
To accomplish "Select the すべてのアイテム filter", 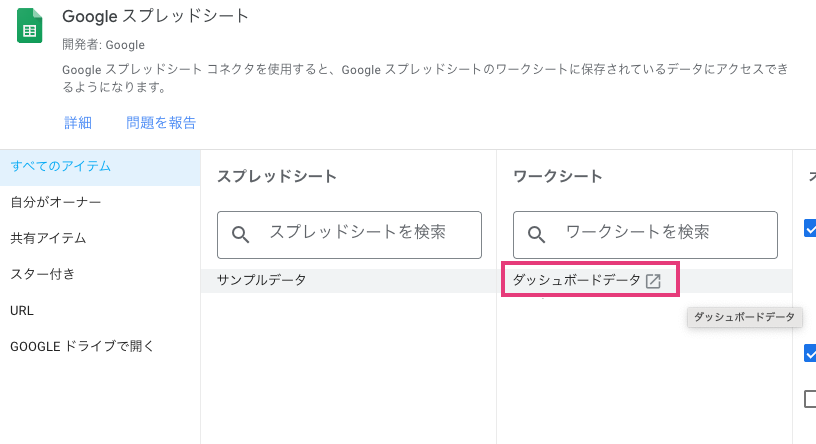I will (60, 166).
